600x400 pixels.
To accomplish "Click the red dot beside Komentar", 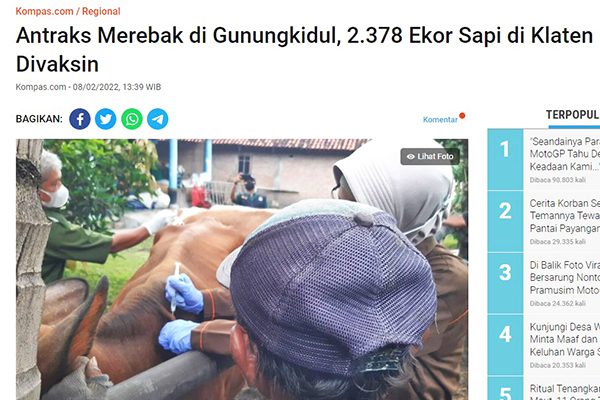I will click(x=462, y=116).
